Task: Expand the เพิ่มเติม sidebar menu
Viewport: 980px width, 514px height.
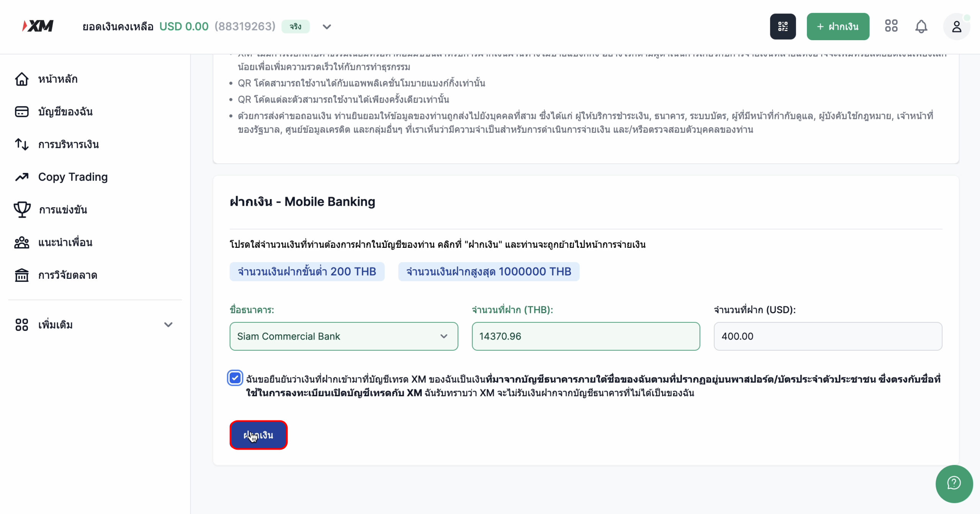Action: (x=94, y=324)
